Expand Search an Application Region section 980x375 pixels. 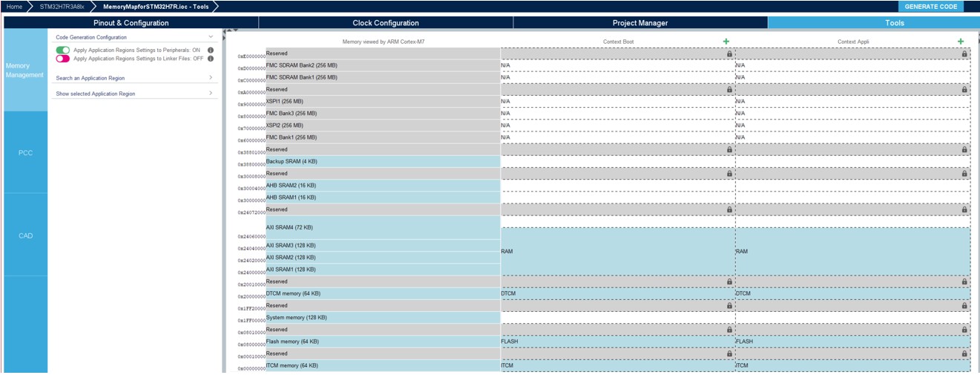point(211,77)
